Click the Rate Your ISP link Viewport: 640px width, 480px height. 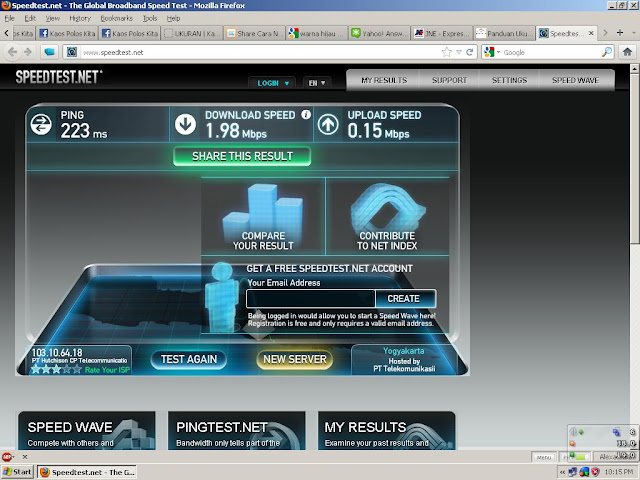(107, 370)
